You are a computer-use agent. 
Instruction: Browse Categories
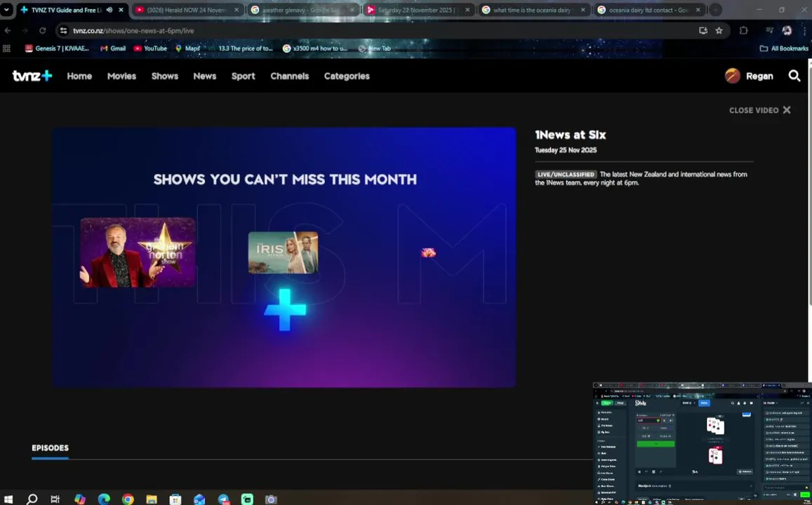pos(347,76)
